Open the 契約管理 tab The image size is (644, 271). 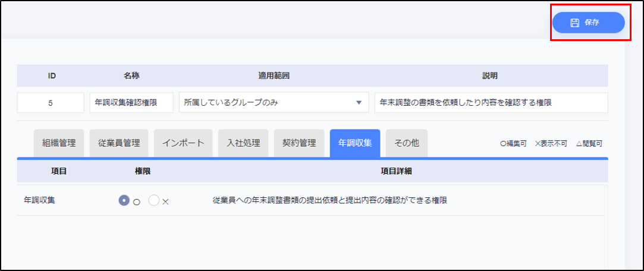[299, 143]
